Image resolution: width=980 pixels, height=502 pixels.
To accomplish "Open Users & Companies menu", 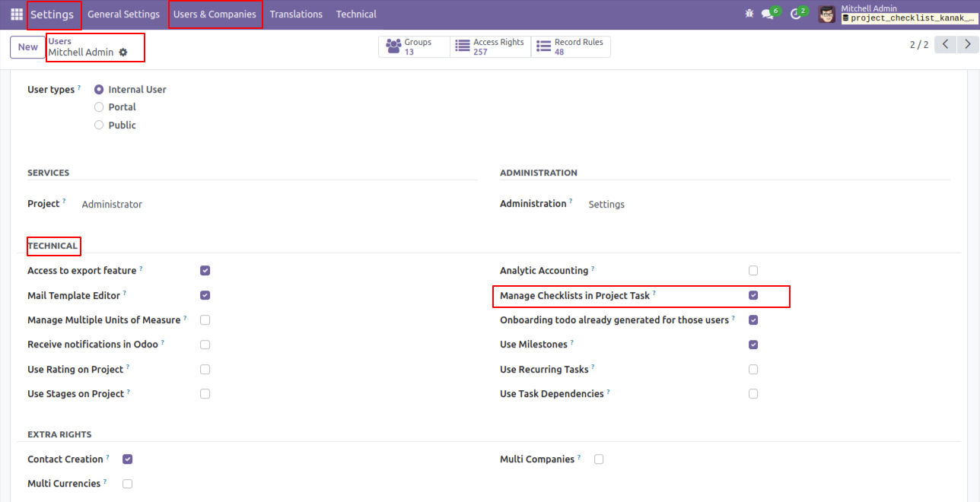I will 215,14.
